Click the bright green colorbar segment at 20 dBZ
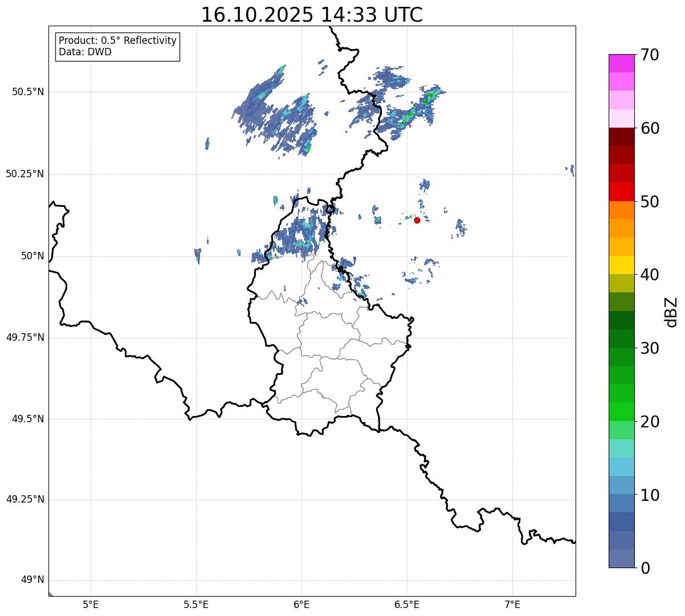Screen dimensions: 685x616 pyautogui.click(x=621, y=411)
